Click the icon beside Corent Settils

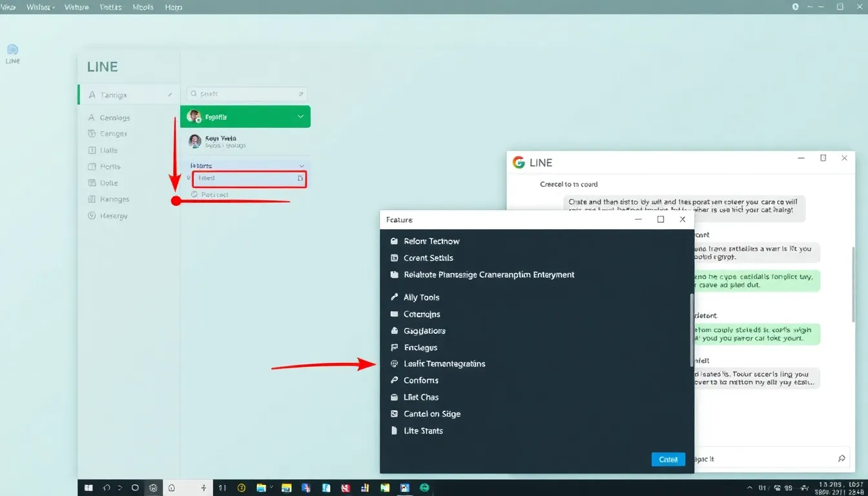(395, 258)
